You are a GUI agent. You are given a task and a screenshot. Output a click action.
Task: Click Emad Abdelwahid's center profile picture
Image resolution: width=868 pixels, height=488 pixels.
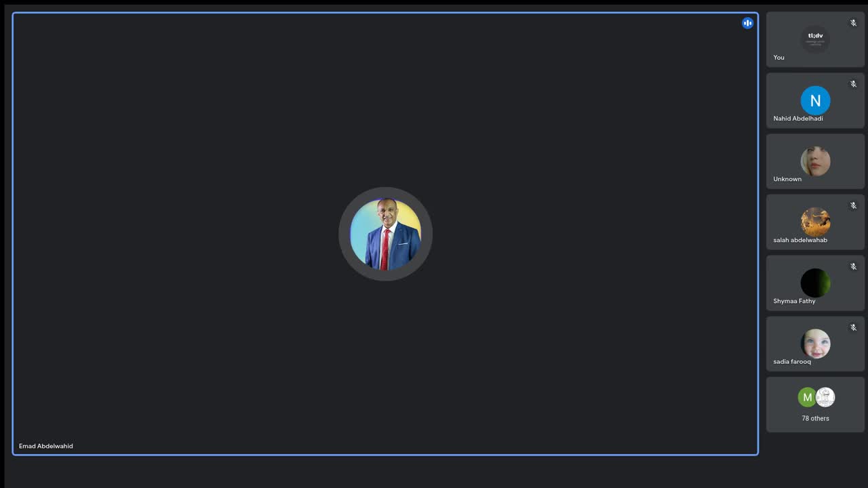pyautogui.click(x=385, y=234)
